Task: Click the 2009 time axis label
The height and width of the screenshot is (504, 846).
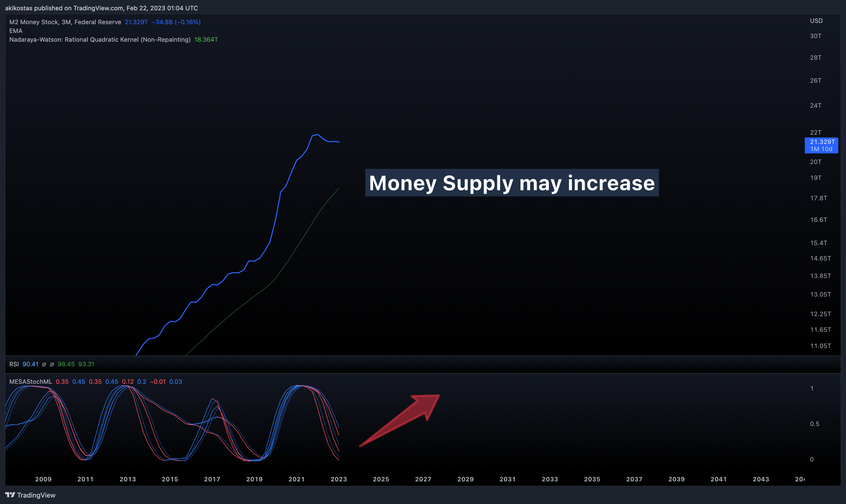Action: [x=44, y=479]
